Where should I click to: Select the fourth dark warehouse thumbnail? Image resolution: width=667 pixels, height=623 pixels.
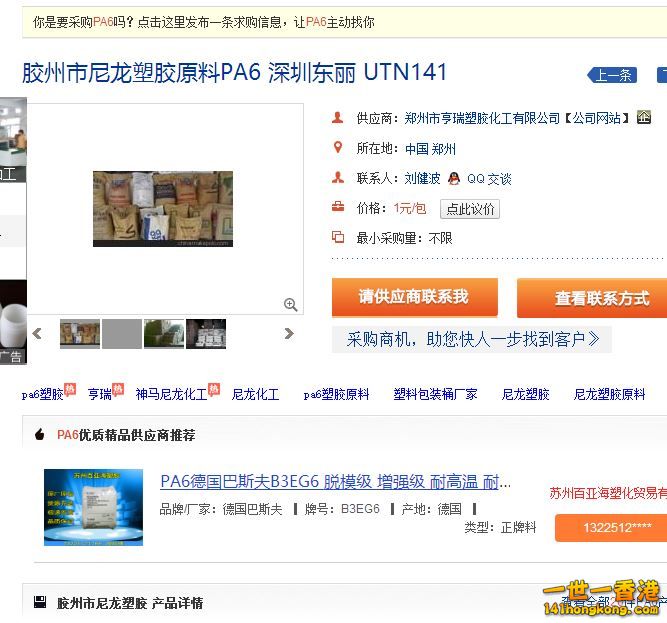tap(206, 334)
